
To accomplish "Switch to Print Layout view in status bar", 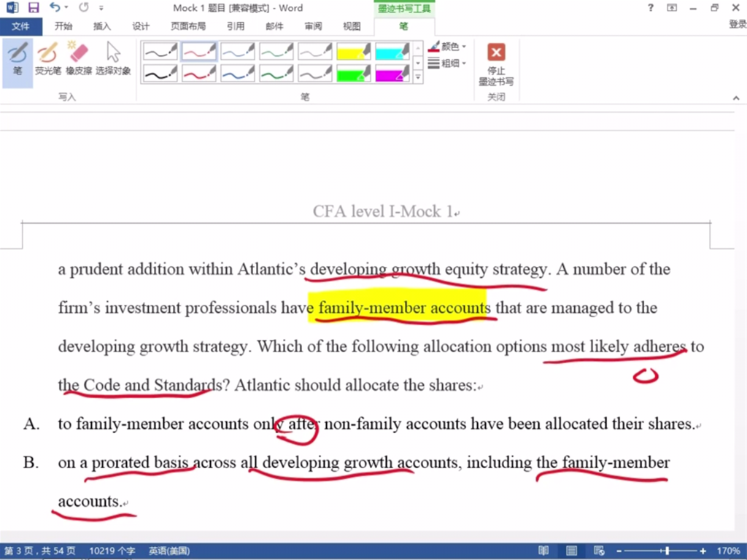I will [571, 551].
